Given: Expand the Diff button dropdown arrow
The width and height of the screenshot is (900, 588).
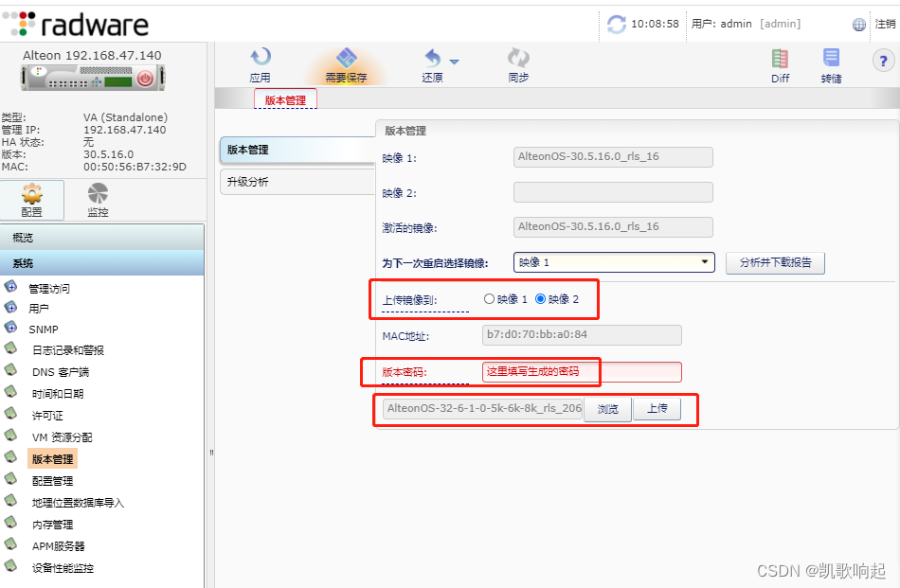Looking at the screenshot, I should click(x=455, y=62).
